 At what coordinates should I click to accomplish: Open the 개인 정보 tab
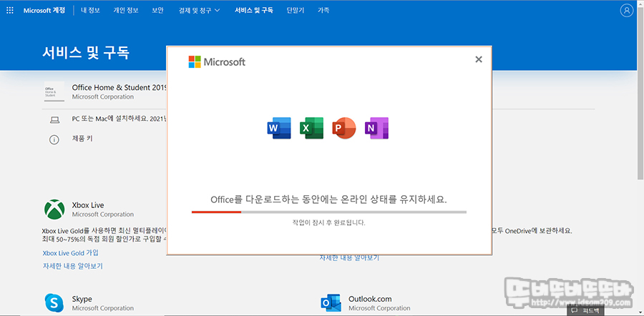coord(126,11)
